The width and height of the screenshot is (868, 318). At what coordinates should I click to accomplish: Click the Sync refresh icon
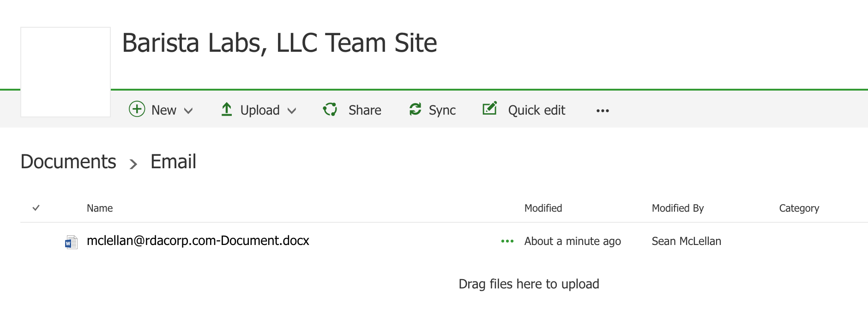(x=415, y=109)
